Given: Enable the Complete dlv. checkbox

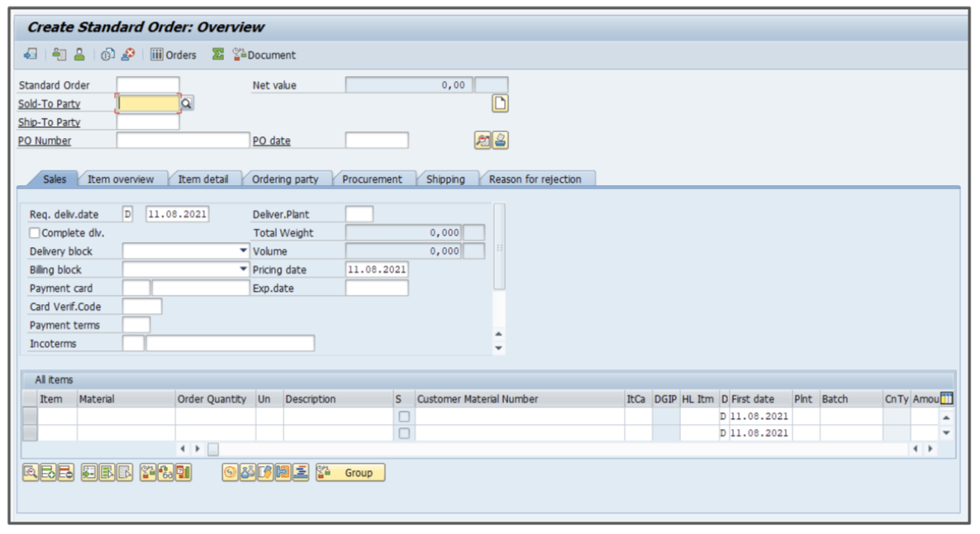Looking at the screenshot, I should 35,233.
